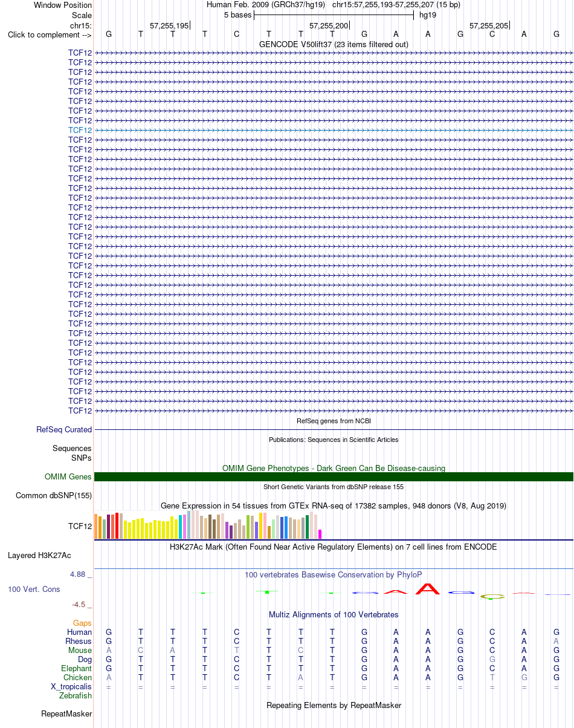Click 'Repeating Elements by RepeatMasker' title
Viewport: 574px width, 728px height.
point(334,705)
